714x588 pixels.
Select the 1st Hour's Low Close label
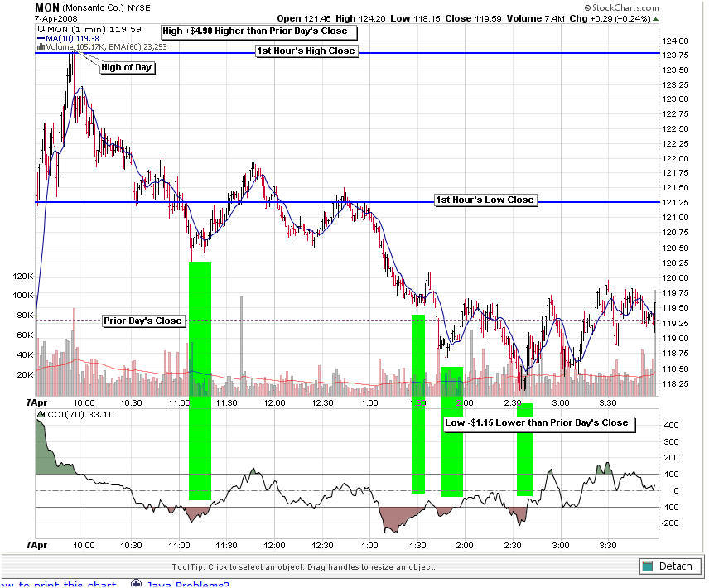[485, 200]
